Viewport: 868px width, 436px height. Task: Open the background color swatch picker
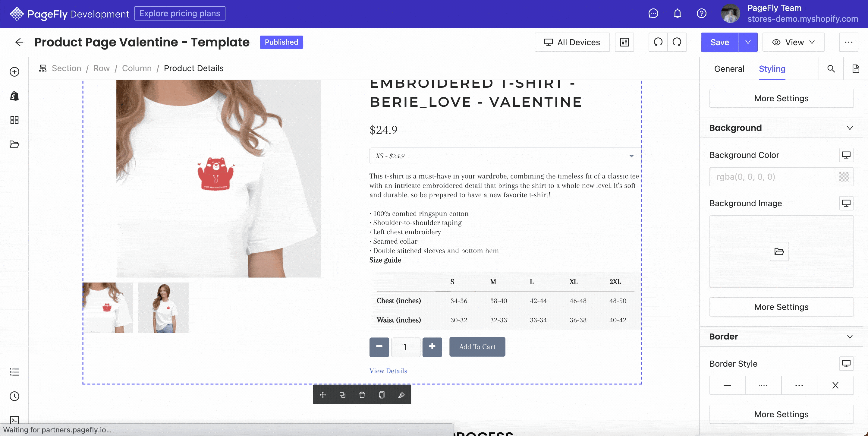[843, 177]
